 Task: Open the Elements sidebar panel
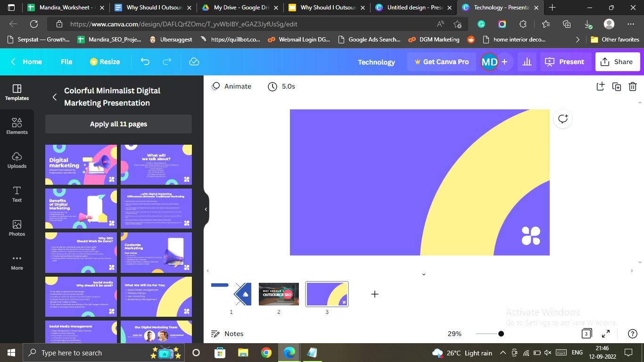17,126
